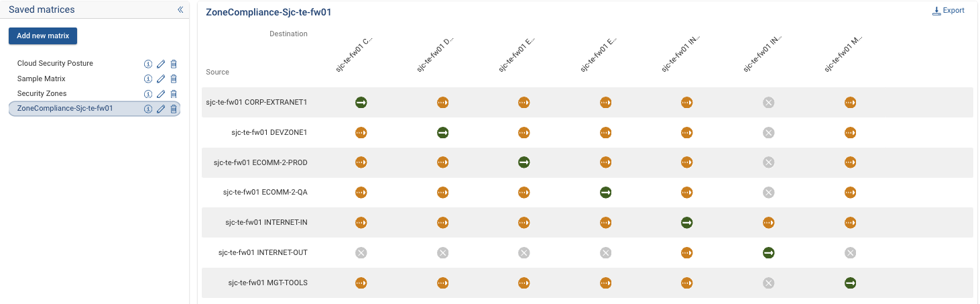
Task: Click green arrow in MGT-TOOLS row
Action: [x=851, y=283]
